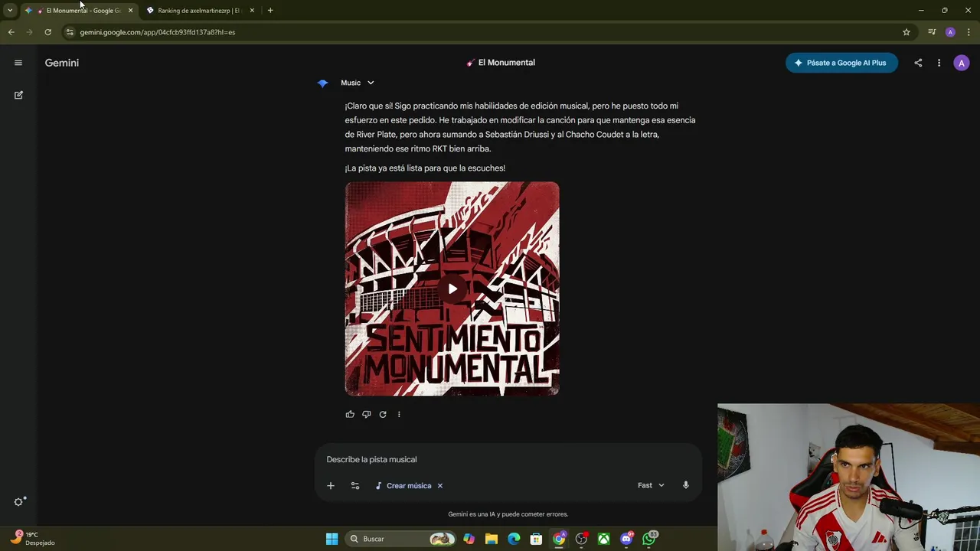Open the tools sliders icon in prompt box

pos(355,485)
